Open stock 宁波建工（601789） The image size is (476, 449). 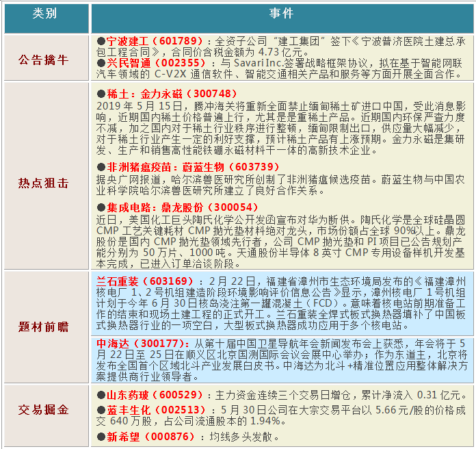point(155,41)
